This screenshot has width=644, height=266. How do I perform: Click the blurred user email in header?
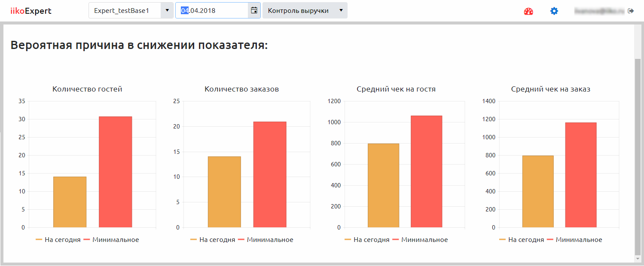tap(600, 11)
